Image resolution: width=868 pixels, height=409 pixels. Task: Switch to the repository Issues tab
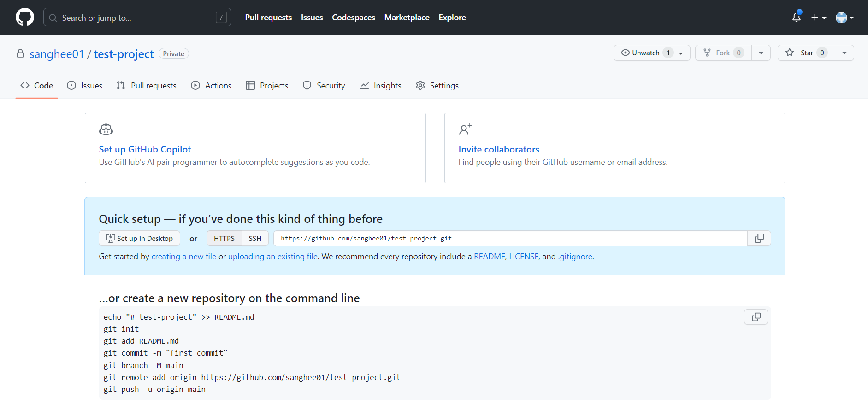85,86
